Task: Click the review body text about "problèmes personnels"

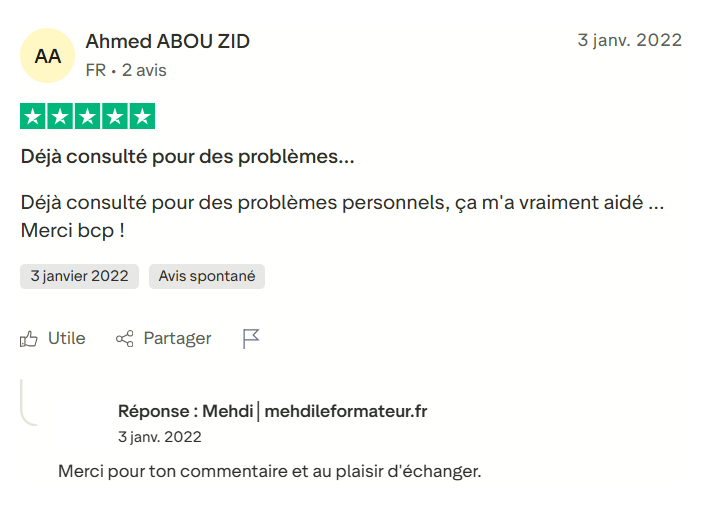Action: (343, 202)
